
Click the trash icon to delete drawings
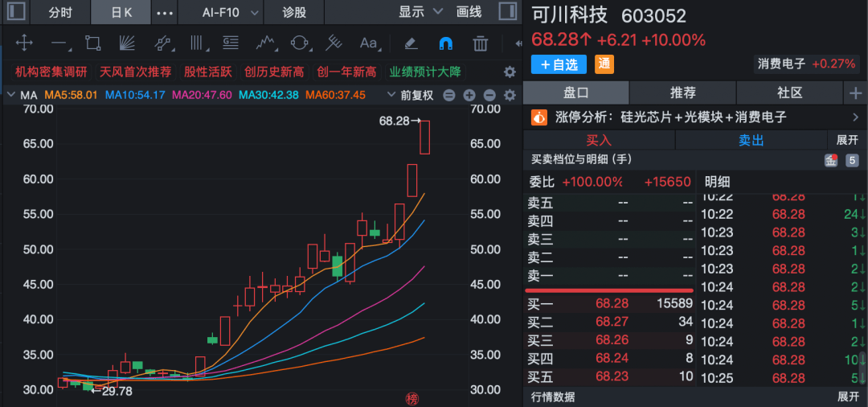(481, 43)
